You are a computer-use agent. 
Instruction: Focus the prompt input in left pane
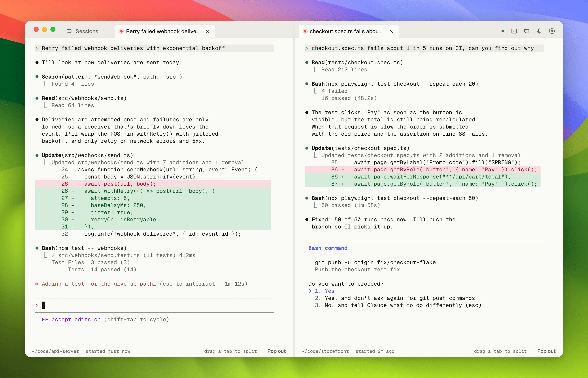(154, 305)
